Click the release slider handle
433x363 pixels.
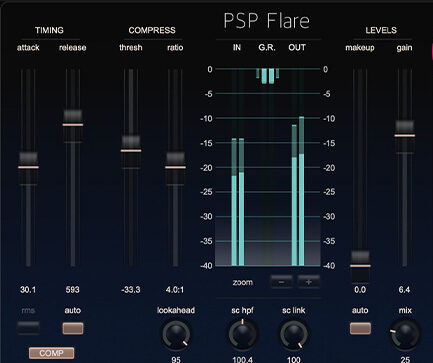73,125
